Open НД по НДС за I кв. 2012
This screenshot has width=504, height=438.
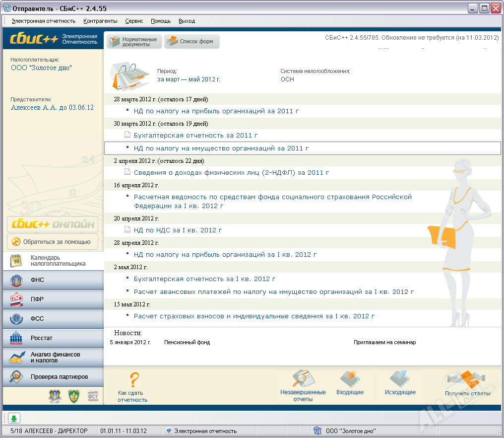point(178,230)
